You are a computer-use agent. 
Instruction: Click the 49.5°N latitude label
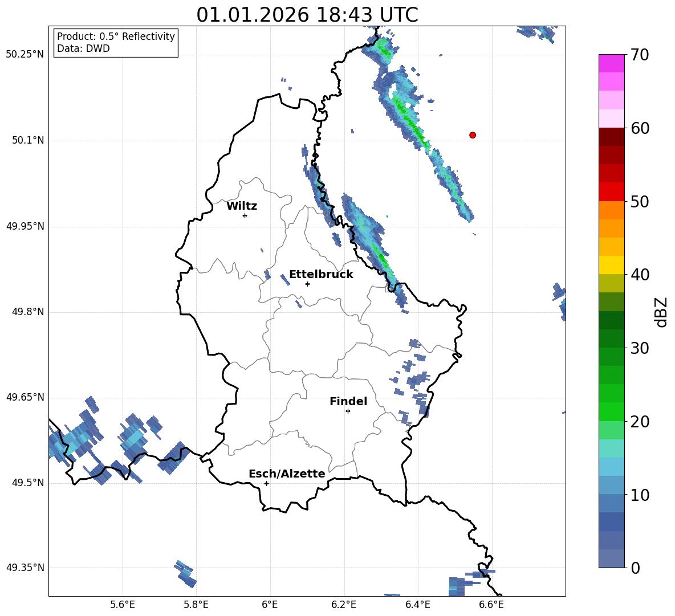point(28,483)
